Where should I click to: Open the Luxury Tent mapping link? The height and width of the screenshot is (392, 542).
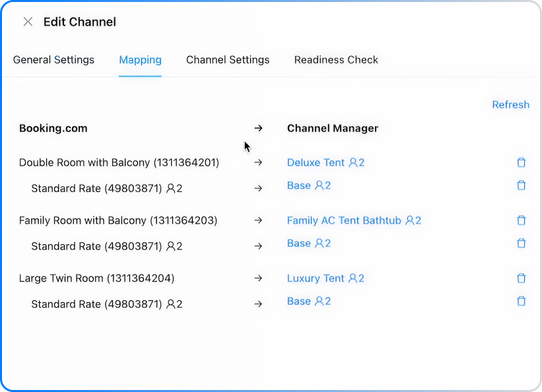325,278
